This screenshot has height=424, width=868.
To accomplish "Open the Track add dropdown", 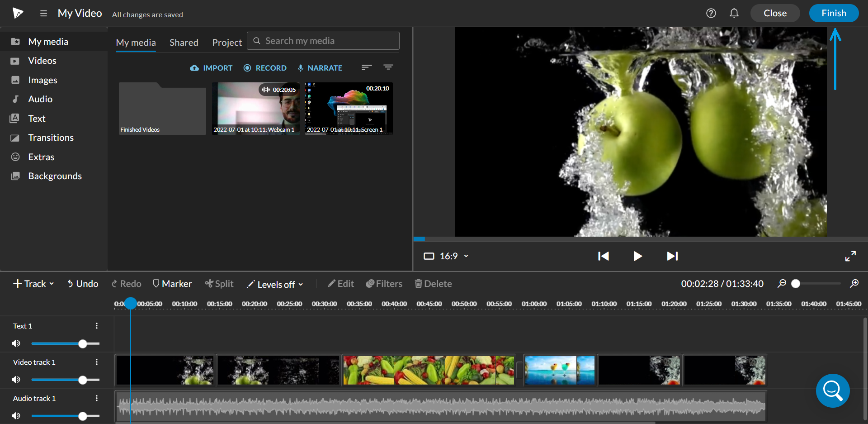I will click(33, 284).
